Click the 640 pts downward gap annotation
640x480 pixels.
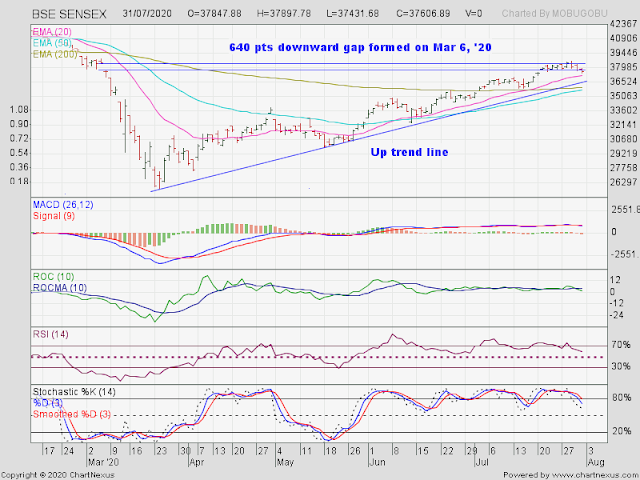[x=360, y=47]
